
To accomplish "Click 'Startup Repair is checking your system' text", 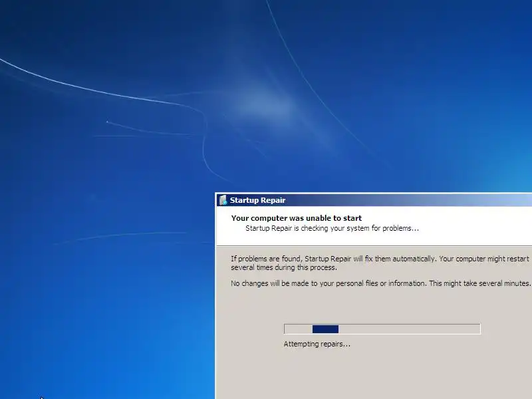I will coord(332,228).
